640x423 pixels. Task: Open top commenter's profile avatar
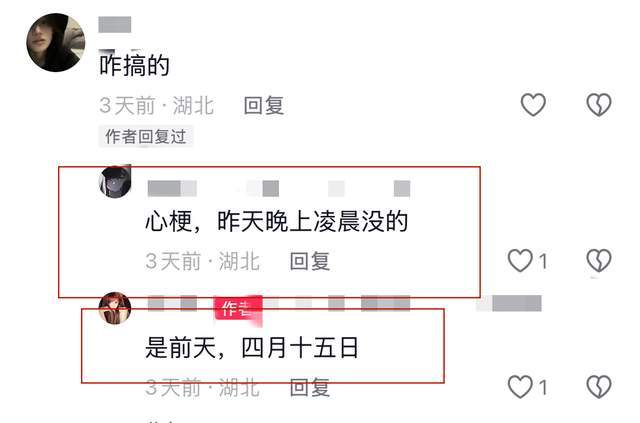click(x=56, y=42)
